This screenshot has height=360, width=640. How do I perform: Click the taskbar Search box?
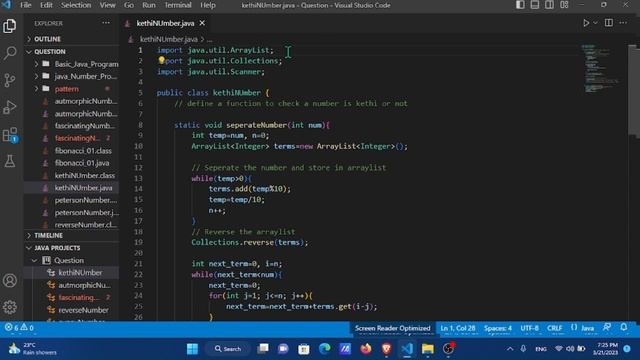click(228, 349)
